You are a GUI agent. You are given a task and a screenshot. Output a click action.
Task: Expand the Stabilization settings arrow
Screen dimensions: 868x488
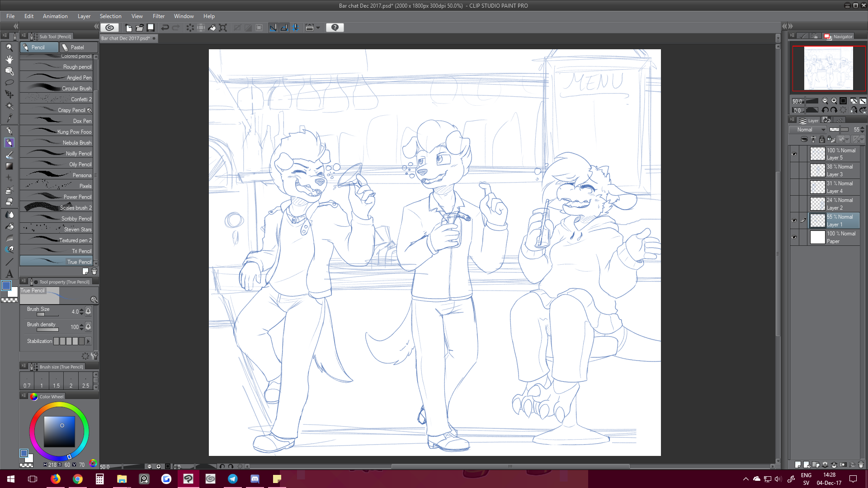click(89, 341)
